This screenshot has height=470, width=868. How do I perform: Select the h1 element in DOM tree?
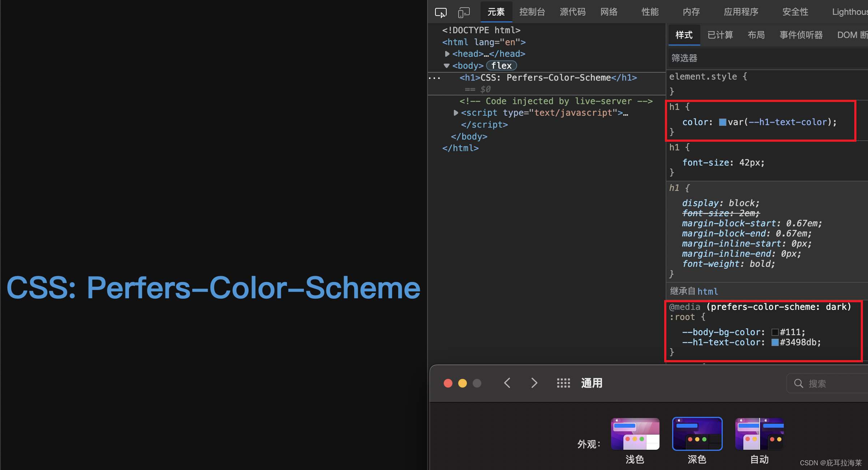tap(548, 78)
